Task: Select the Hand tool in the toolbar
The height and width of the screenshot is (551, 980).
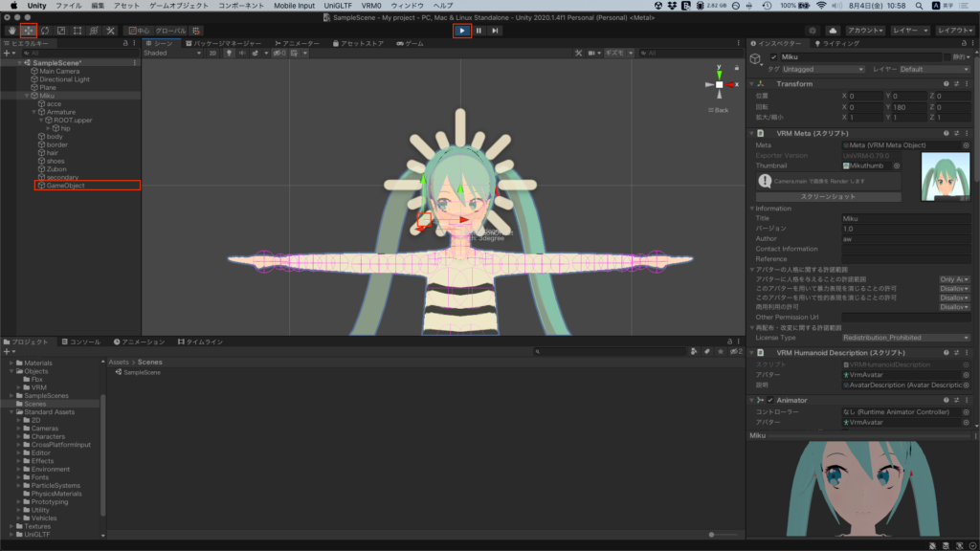Action: (11, 31)
